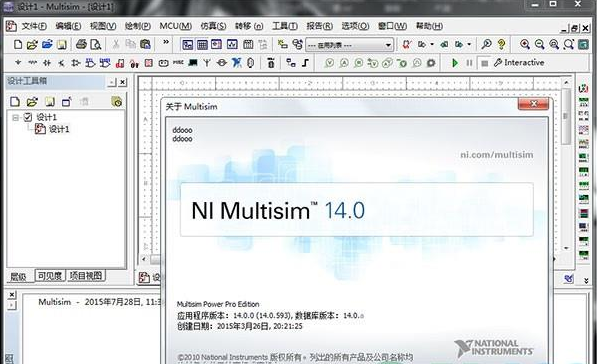Toggle the 设计1 checkbox in tree

pos(28,117)
